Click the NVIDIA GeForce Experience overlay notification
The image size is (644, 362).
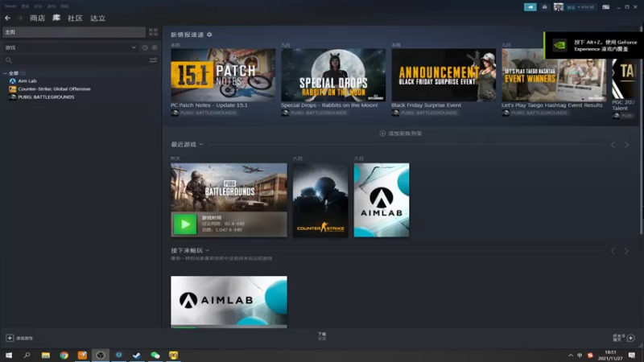tap(593, 46)
